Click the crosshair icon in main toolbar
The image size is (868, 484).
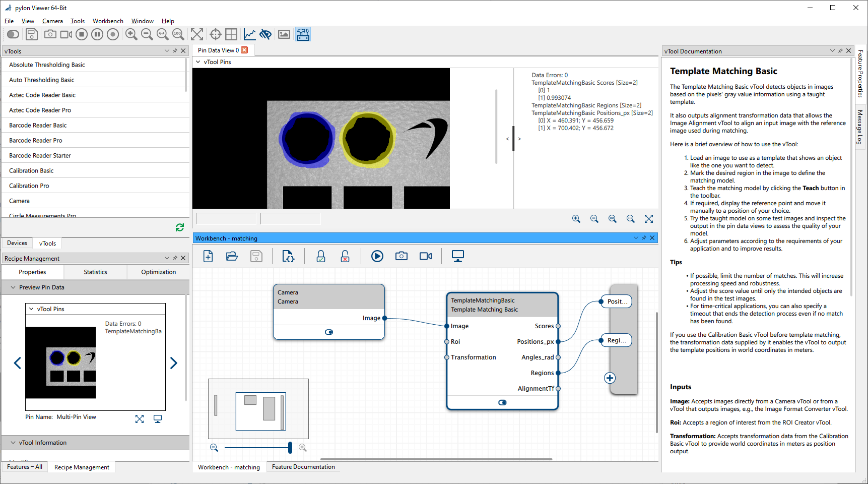point(216,34)
